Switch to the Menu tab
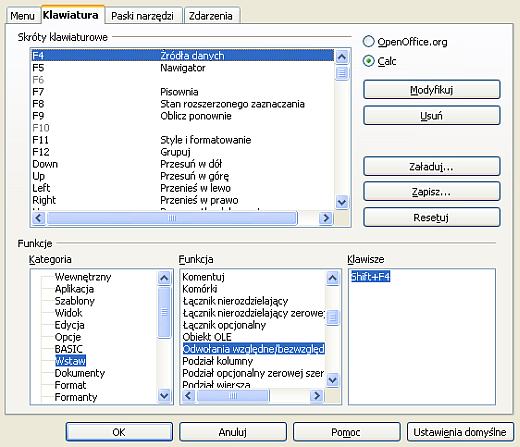Viewport: 520px width, 447px height. [23, 16]
